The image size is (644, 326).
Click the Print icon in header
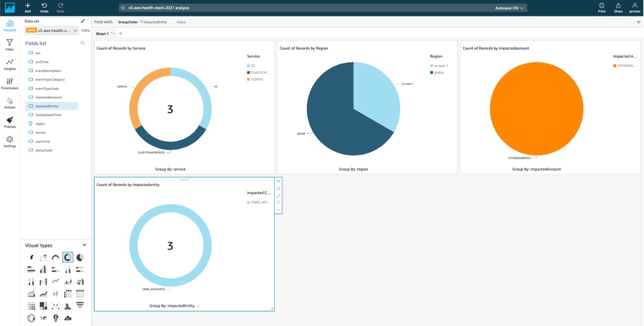[x=602, y=8]
